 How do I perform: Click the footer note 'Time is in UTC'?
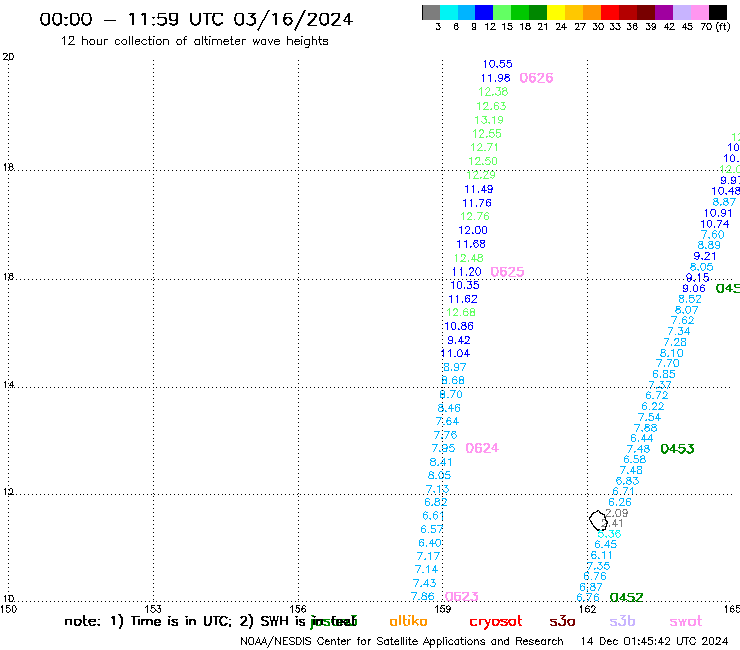point(183,621)
